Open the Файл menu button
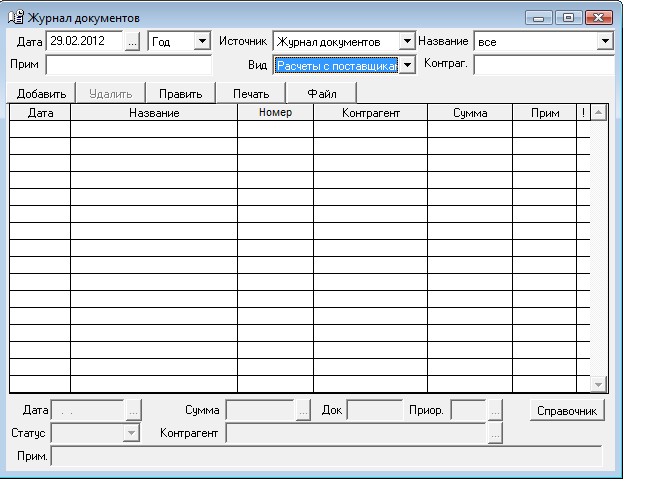Viewport: 654px width, 492px height. tap(321, 94)
